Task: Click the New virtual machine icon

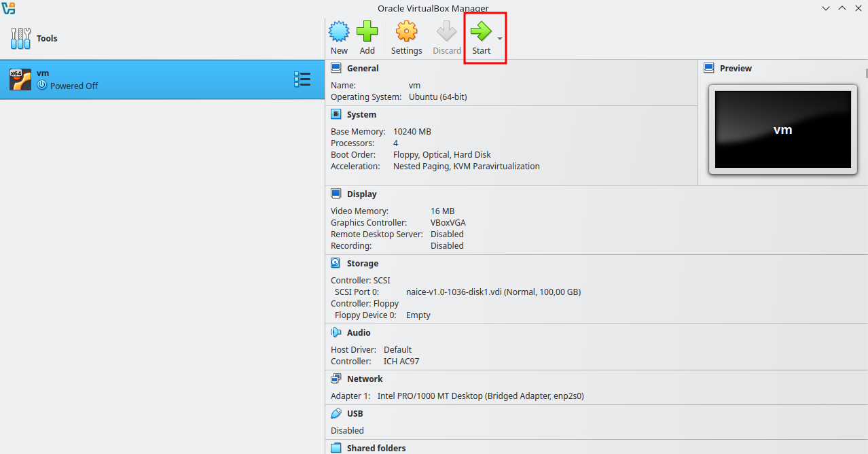Action: pos(339,31)
